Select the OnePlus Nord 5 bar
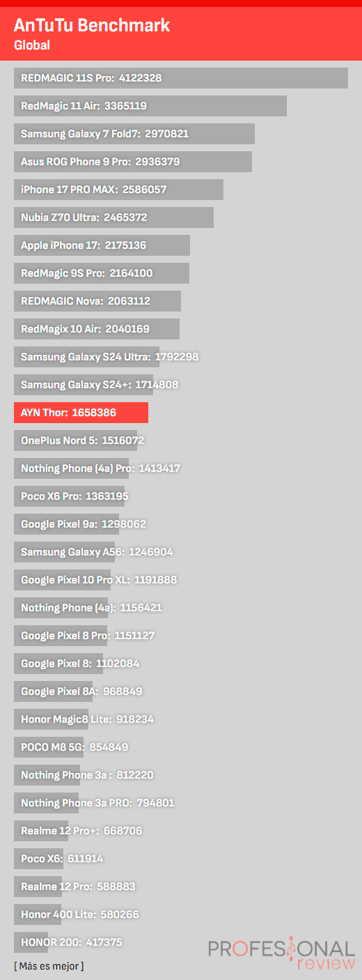This screenshot has width=362, height=980. (82, 441)
